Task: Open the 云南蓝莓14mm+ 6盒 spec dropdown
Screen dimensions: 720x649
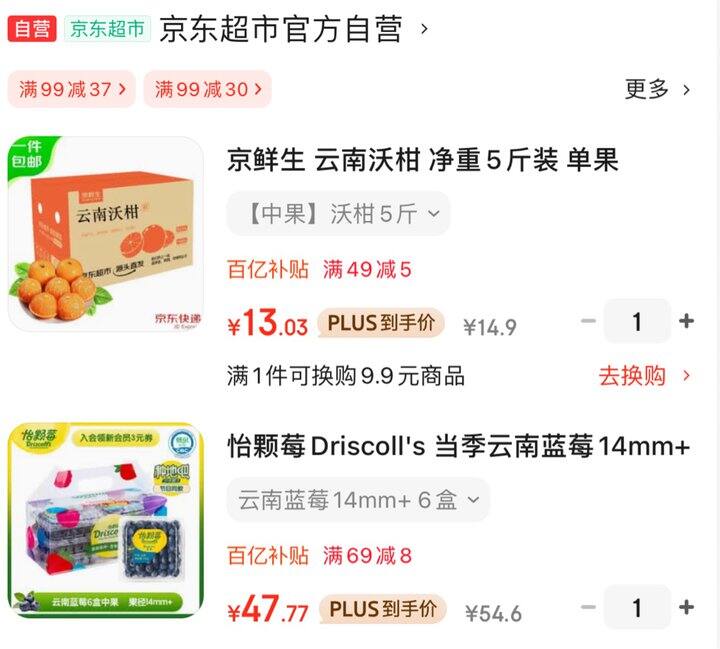Action: (x=358, y=500)
